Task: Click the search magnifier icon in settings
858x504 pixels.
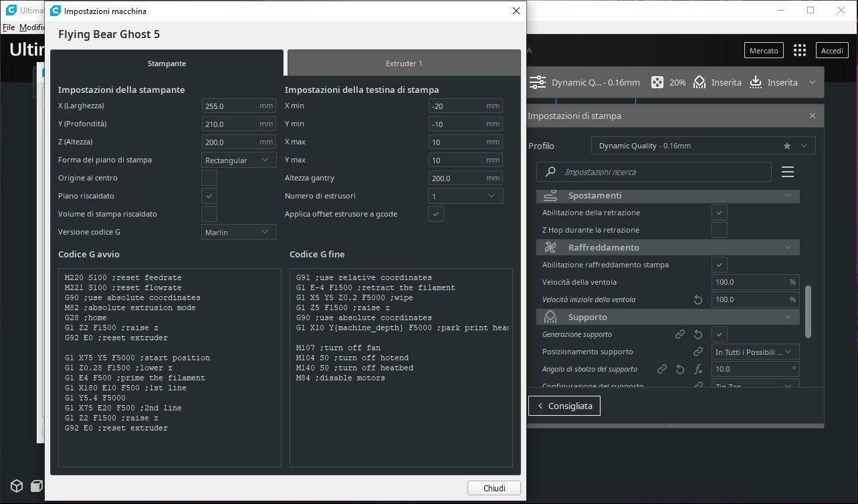Action: point(550,172)
